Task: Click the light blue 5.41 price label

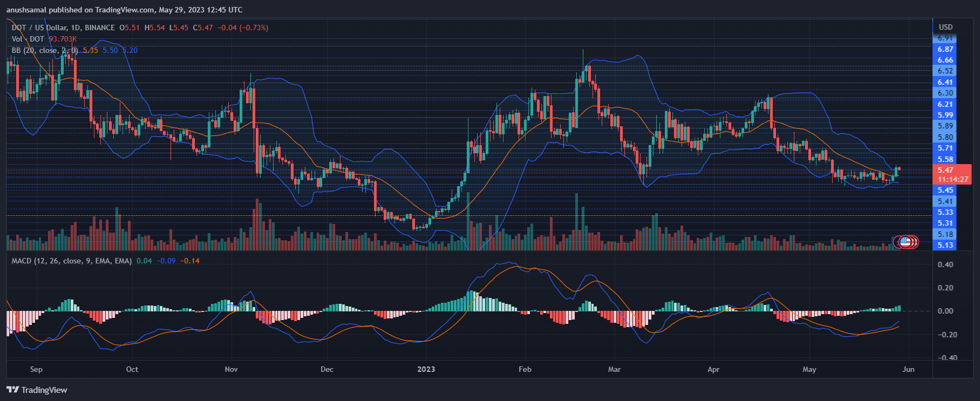Action: [945, 201]
